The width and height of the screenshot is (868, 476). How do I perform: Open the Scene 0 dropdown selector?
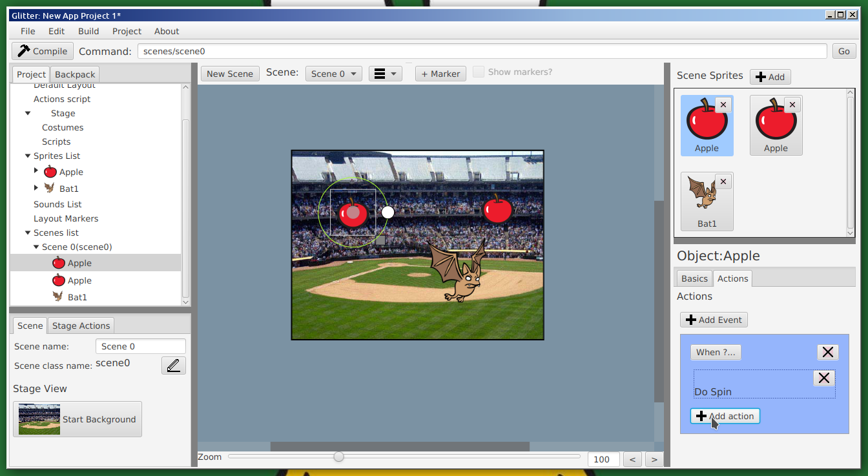pos(333,74)
